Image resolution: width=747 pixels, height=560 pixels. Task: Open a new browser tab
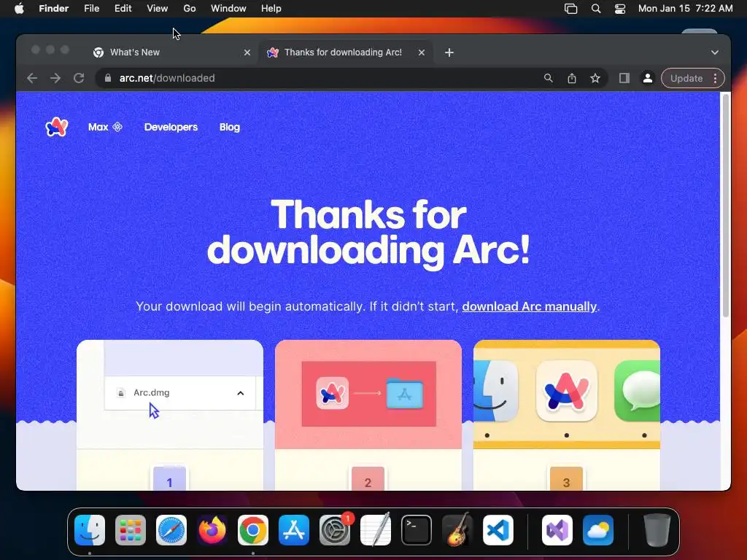tap(449, 52)
